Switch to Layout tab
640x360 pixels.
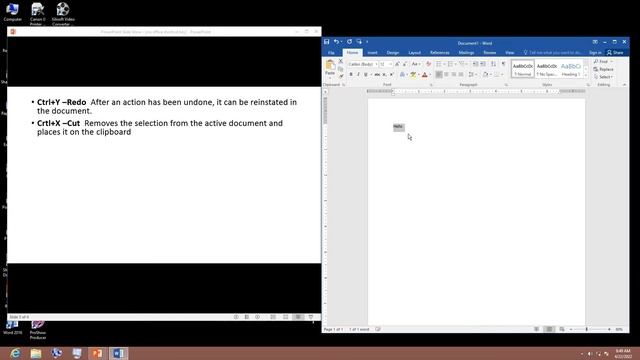pyautogui.click(x=414, y=53)
